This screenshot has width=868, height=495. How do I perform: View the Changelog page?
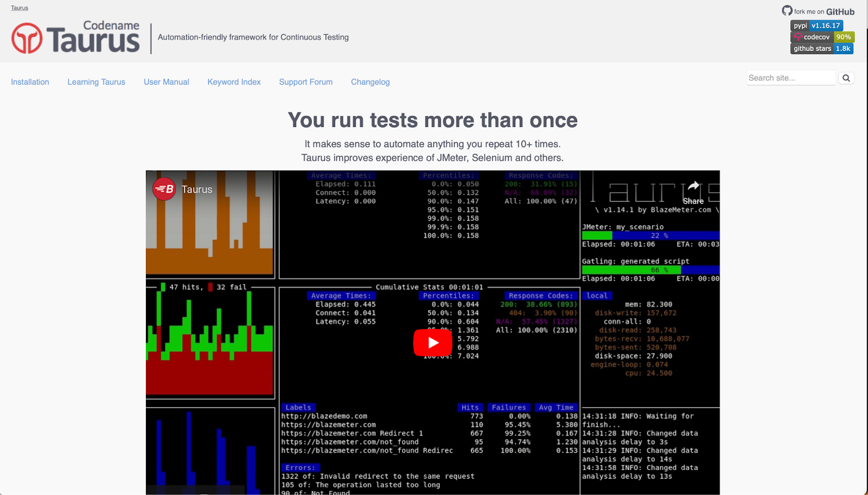[x=370, y=82]
